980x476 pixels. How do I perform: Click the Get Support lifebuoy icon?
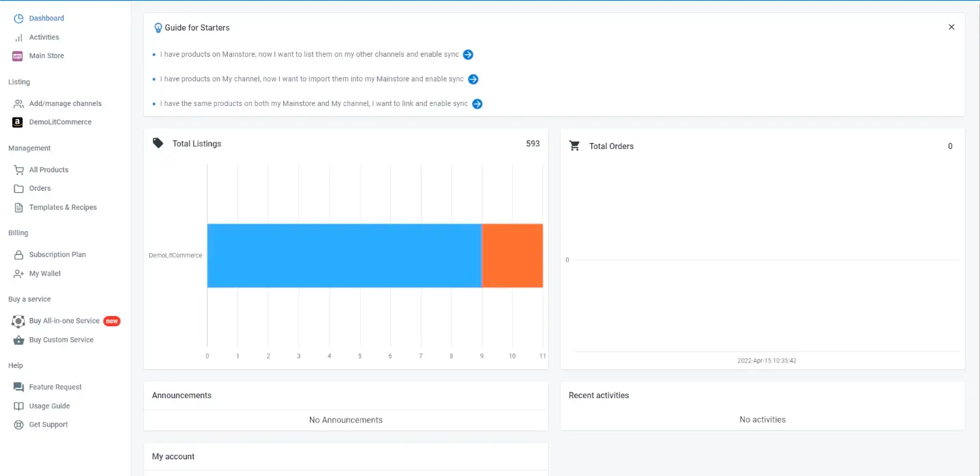point(18,425)
